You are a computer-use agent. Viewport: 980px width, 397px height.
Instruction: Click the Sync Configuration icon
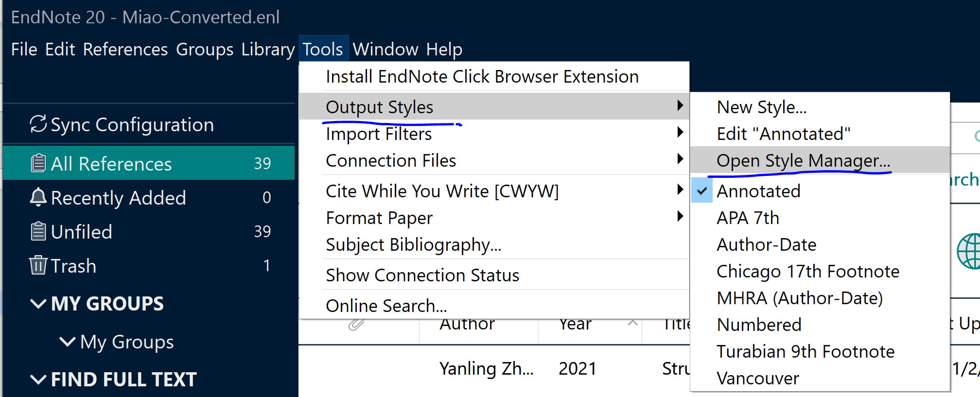point(38,124)
